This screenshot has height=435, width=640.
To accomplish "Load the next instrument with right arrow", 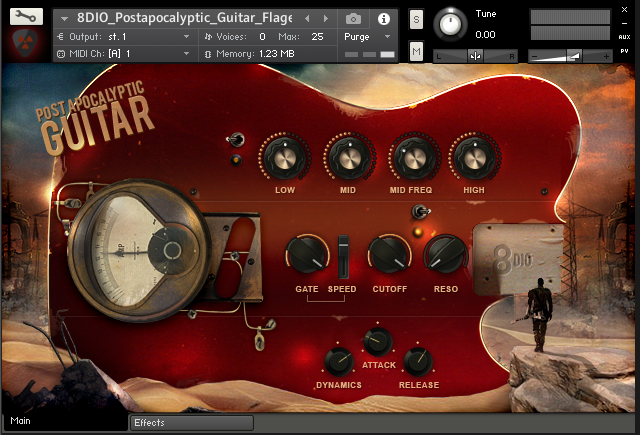I will [326, 18].
